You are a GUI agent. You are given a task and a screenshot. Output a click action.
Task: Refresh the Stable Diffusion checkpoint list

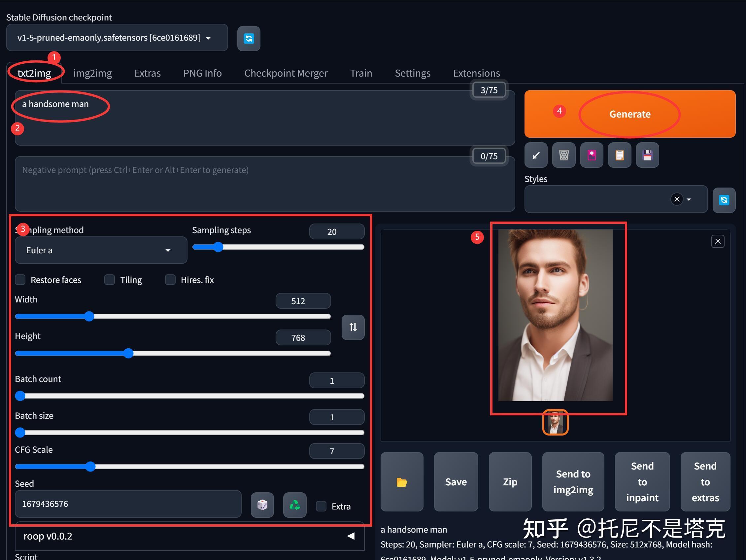point(249,38)
